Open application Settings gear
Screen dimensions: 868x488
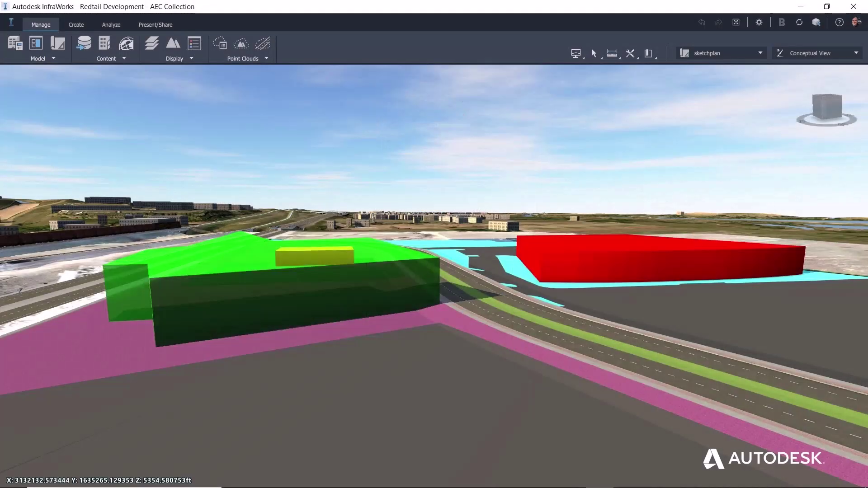759,22
